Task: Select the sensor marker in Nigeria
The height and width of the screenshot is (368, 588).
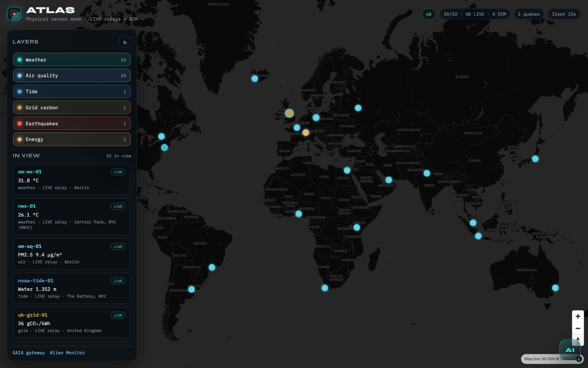Action: [299, 214]
